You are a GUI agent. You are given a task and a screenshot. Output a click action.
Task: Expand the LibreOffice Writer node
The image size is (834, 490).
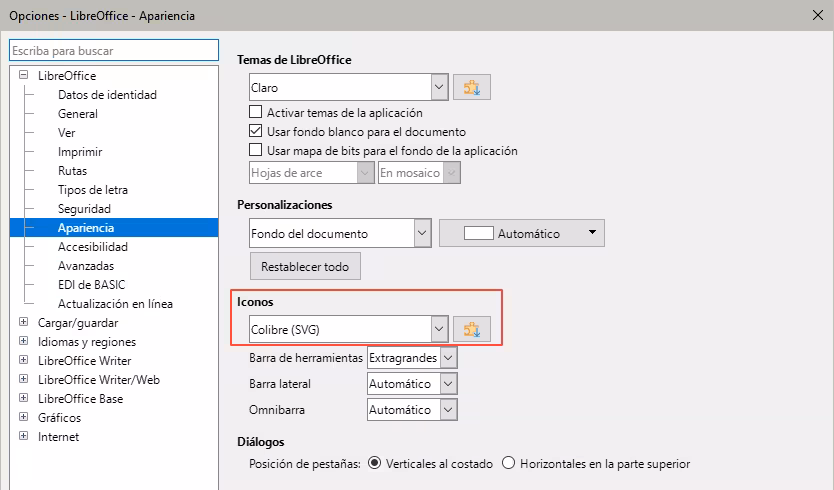[x=23, y=360]
